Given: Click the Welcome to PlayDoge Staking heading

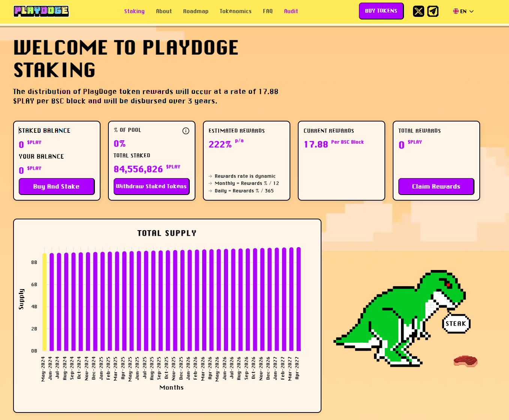Looking at the screenshot, I should coord(126,59).
